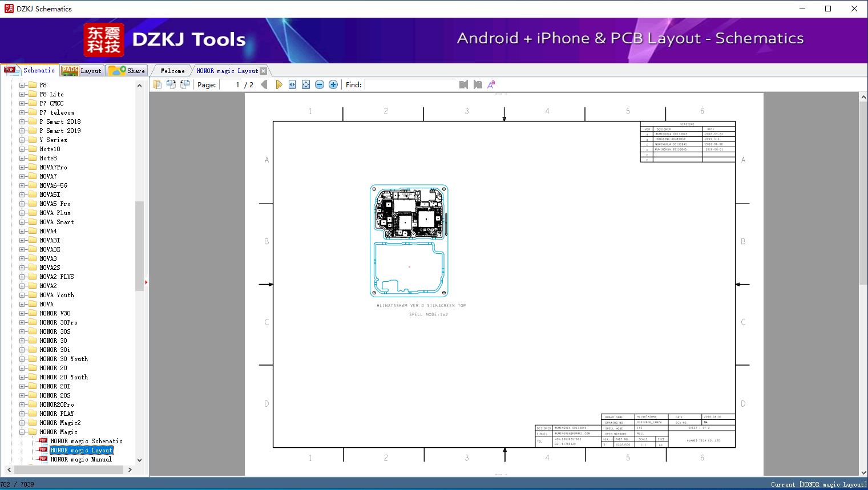This screenshot has width=868, height=490.
Task: Zoom out with the minus icon
Action: click(x=320, y=84)
